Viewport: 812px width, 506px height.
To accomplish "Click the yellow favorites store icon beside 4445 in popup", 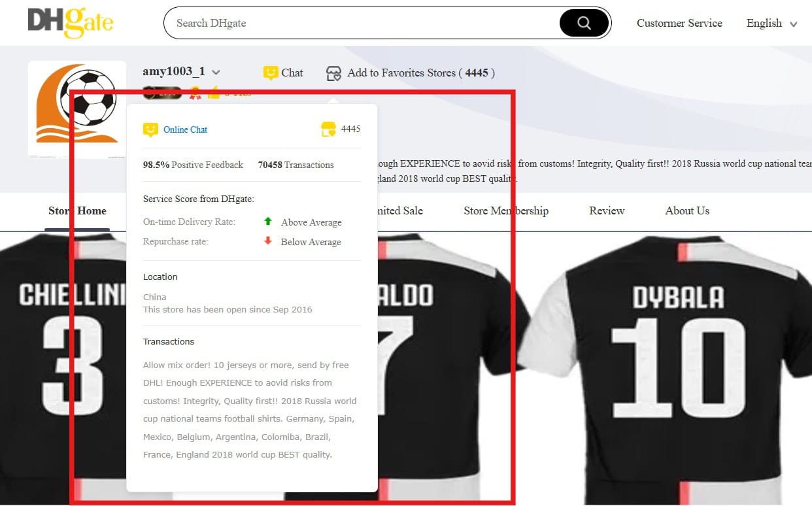I will 328,129.
